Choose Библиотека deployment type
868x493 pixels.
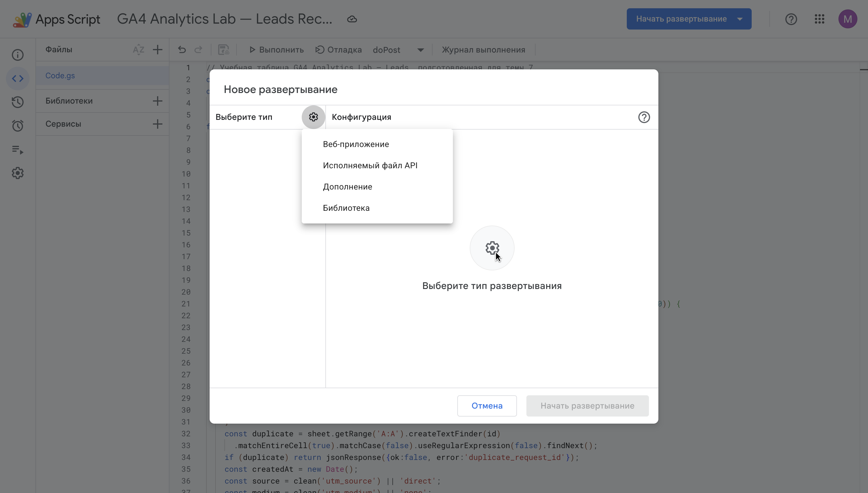[x=377, y=208]
